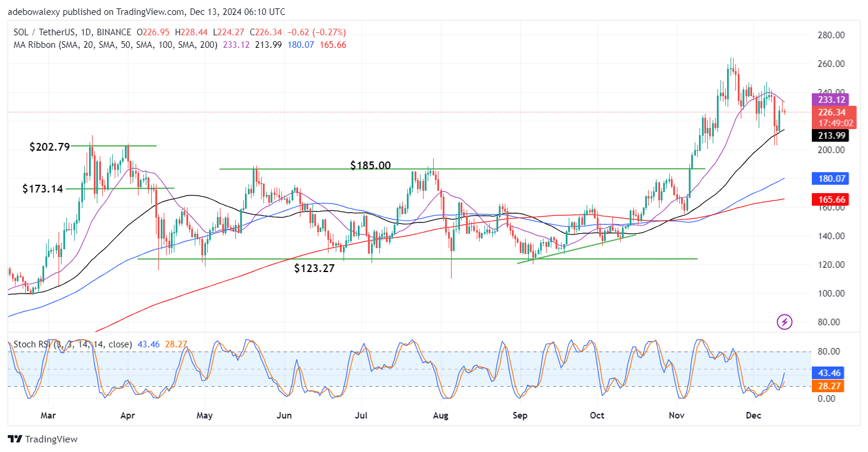The image size is (868, 452).
Task: Click the publisher info header text
Action: (146, 11)
